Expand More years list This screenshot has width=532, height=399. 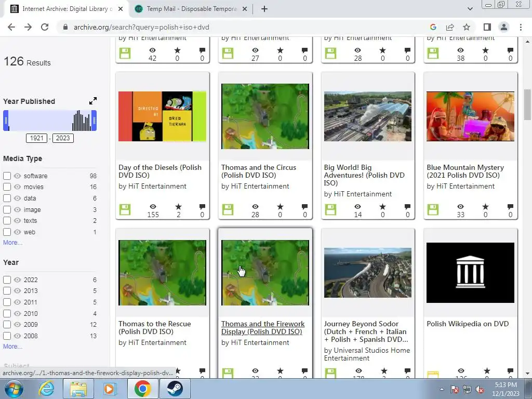[x=12, y=347]
